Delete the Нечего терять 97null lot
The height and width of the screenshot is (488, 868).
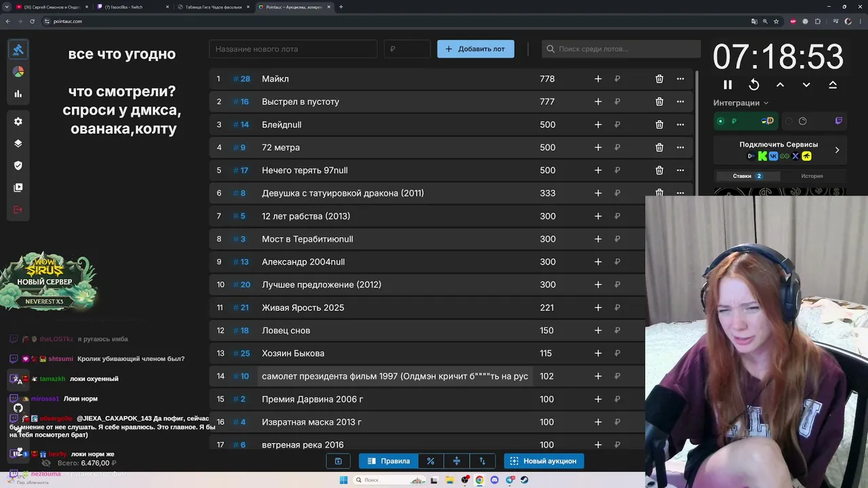(659, 170)
